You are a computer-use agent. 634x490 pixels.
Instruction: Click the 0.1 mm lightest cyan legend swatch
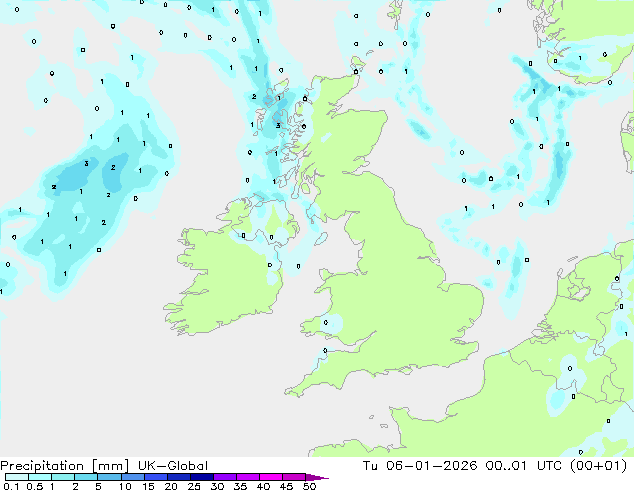click(x=17, y=477)
